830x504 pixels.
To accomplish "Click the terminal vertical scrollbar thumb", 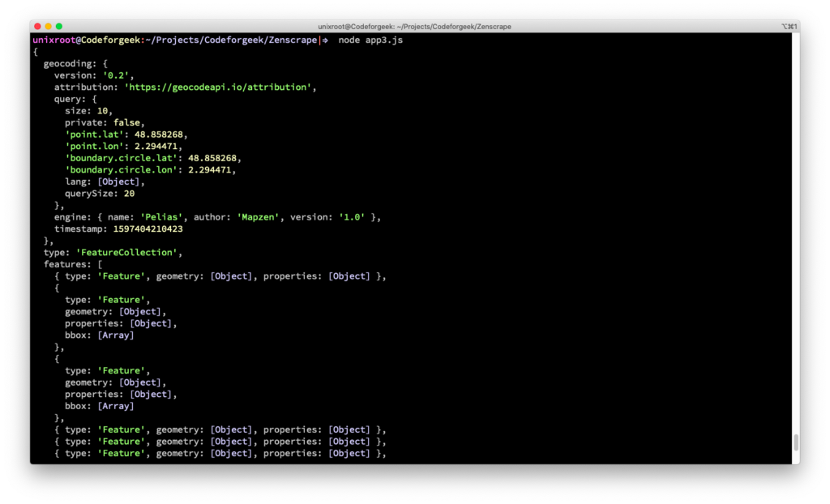I will click(x=796, y=442).
